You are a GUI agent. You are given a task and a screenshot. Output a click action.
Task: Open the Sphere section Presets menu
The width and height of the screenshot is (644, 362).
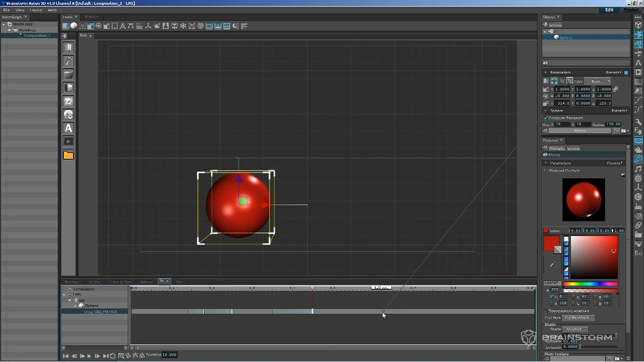coord(619,111)
